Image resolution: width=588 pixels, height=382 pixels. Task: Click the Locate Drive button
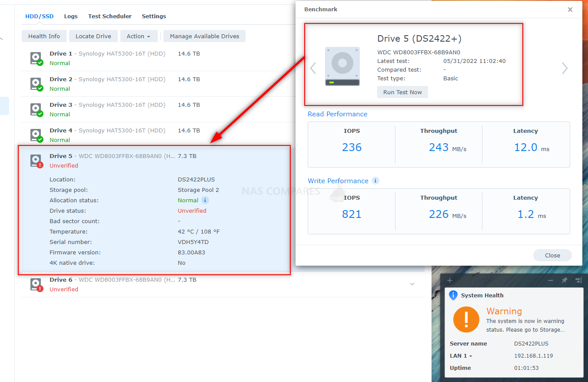[x=93, y=36]
